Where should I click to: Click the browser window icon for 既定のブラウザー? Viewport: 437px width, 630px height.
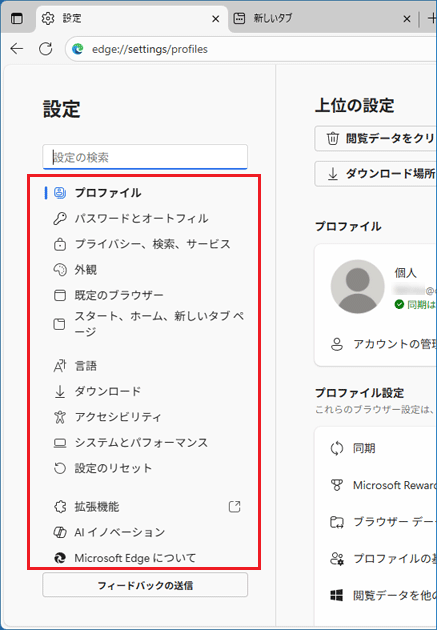[x=59, y=296]
